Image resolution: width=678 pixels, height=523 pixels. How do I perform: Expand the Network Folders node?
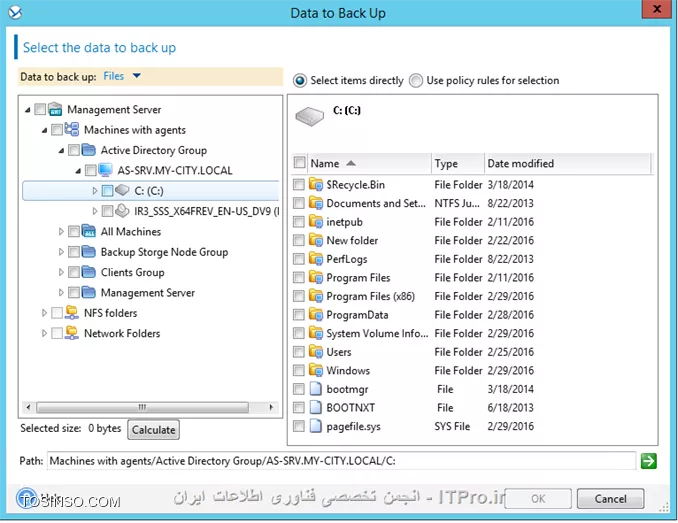point(44,333)
